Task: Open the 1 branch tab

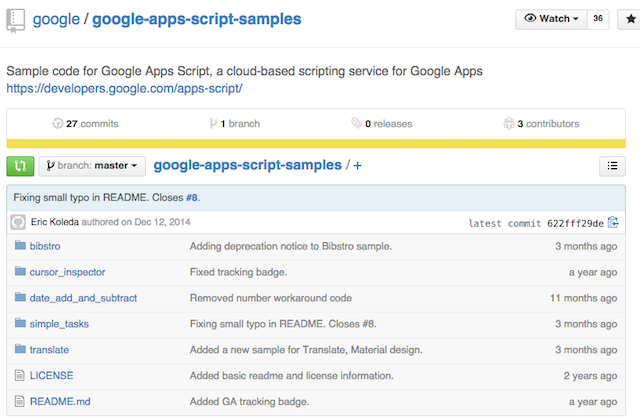Action: pyautogui.click(x=237, y=124)
